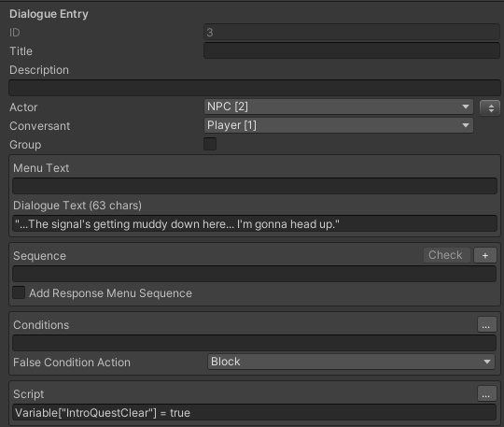The width and height of the screenshot is (504, 427).
Task: Enable Add Response Menu Sequence checkbox
Action: 19,292
